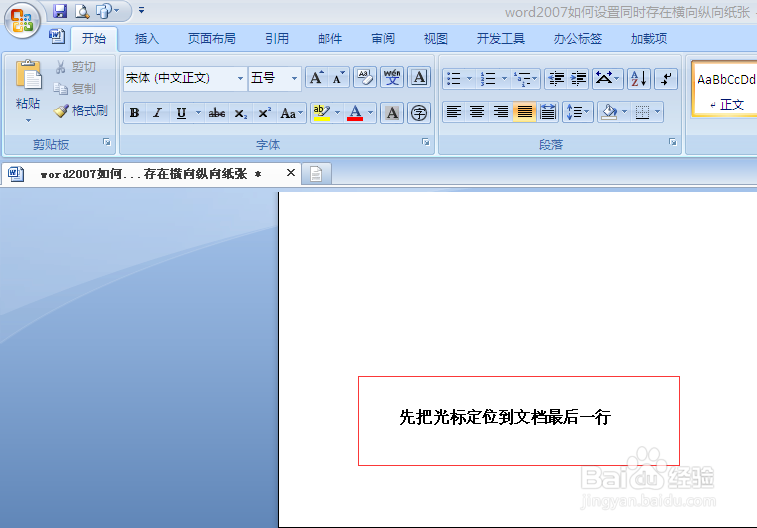Image resolution: width=757 pixels, height=528 pixels.
Task: Open the 引用 ribbon tab
Action: tap(277, 39)
